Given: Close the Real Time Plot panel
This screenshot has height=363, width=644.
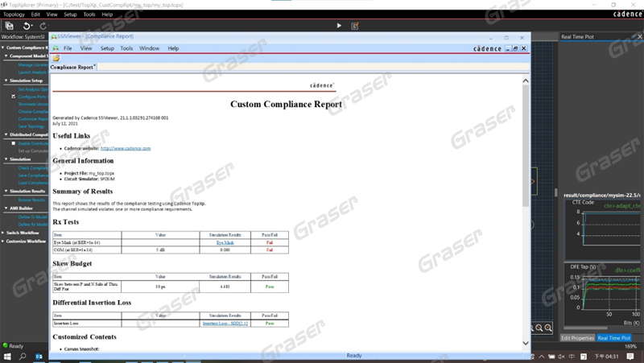Looking at the screenshot, I should point(639,36).
